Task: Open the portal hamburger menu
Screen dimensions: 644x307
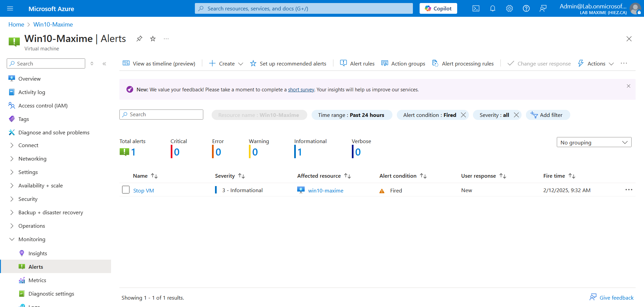Action: tap(10, 8)
